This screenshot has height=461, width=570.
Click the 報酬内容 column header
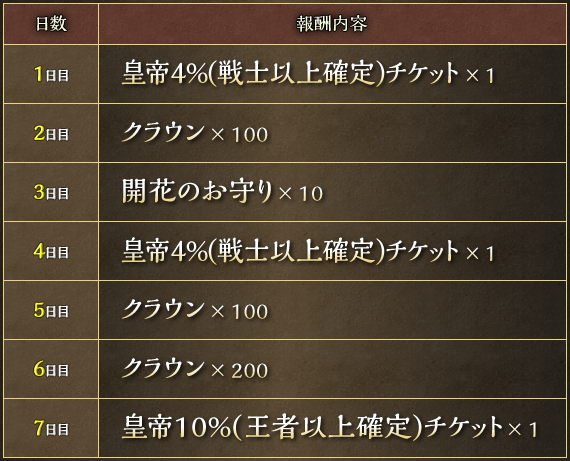332,24
